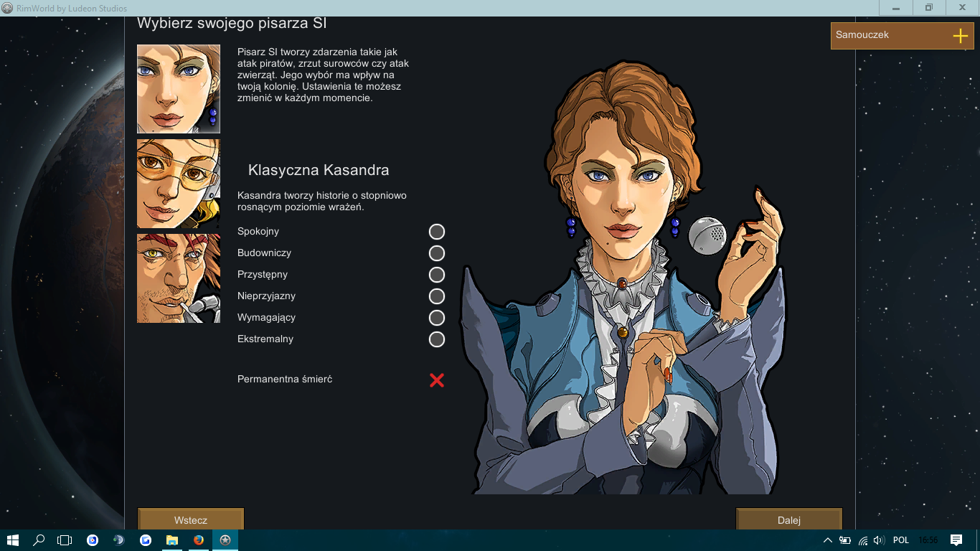Open the Windows Start menu
The height and width of the screenshot is (551, 980).
pos(13,540)
